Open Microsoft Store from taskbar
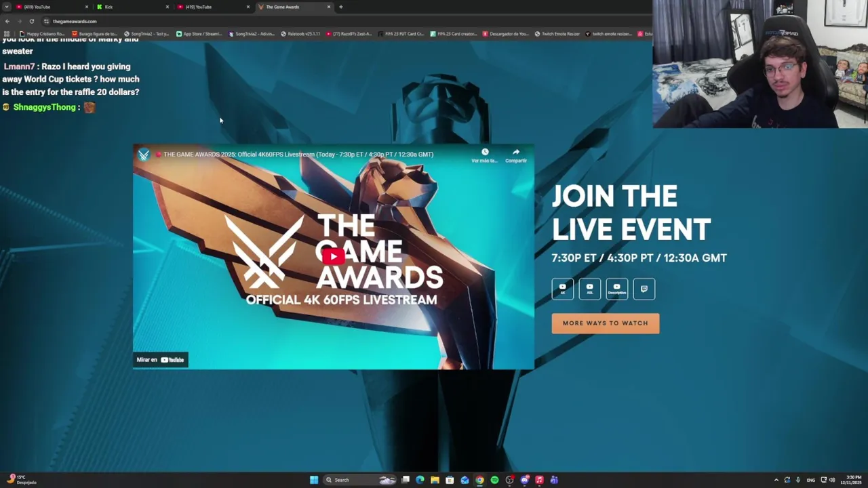The height and width of the screenshot is (488, 868). click(x=450, y=480)
